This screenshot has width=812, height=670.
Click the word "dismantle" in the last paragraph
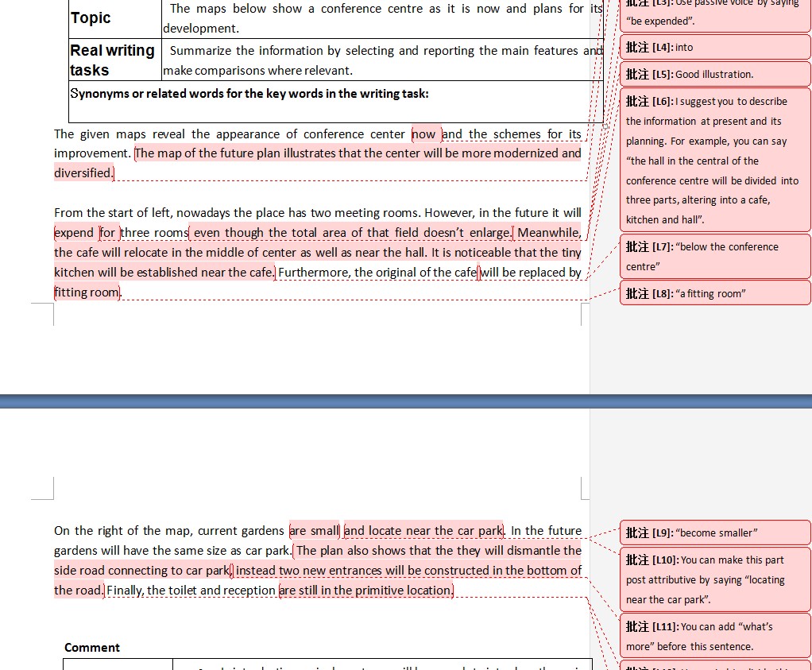[532, 550]
